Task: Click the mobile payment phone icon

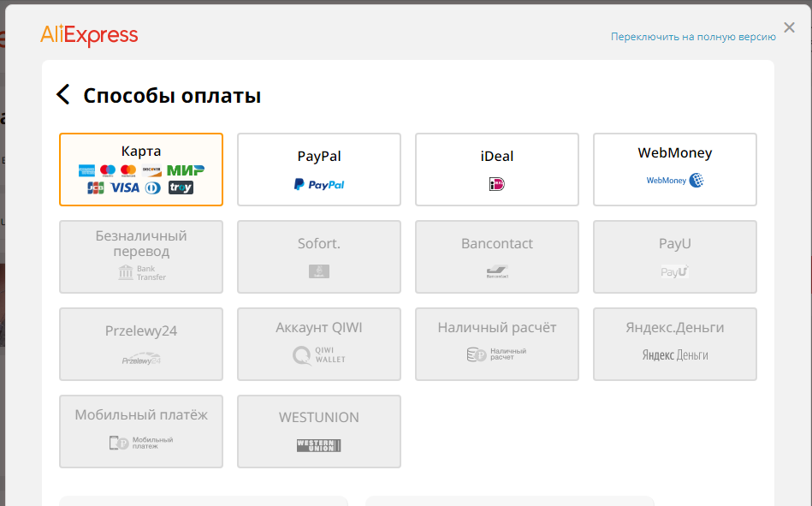Action: 119,443
